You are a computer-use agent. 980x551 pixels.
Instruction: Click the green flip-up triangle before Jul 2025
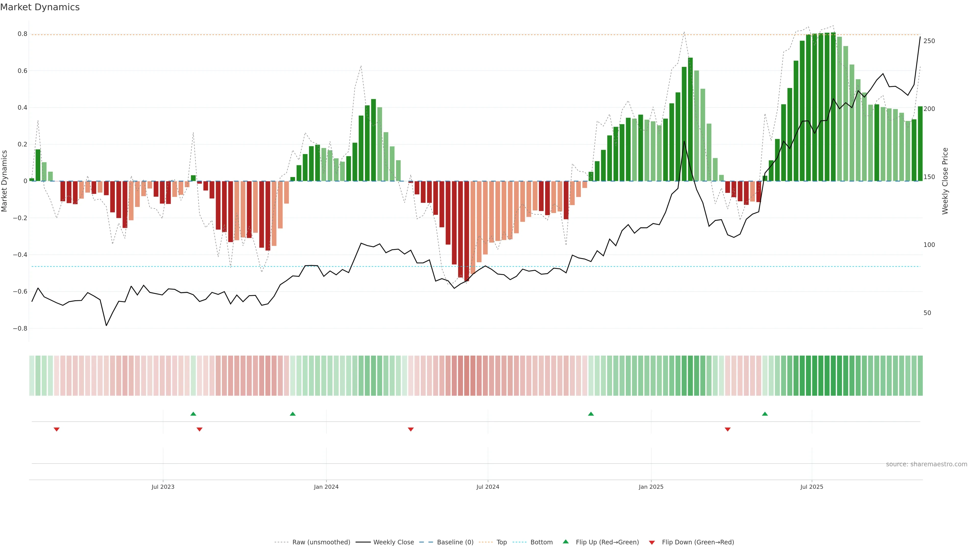[x=765, y=414]
